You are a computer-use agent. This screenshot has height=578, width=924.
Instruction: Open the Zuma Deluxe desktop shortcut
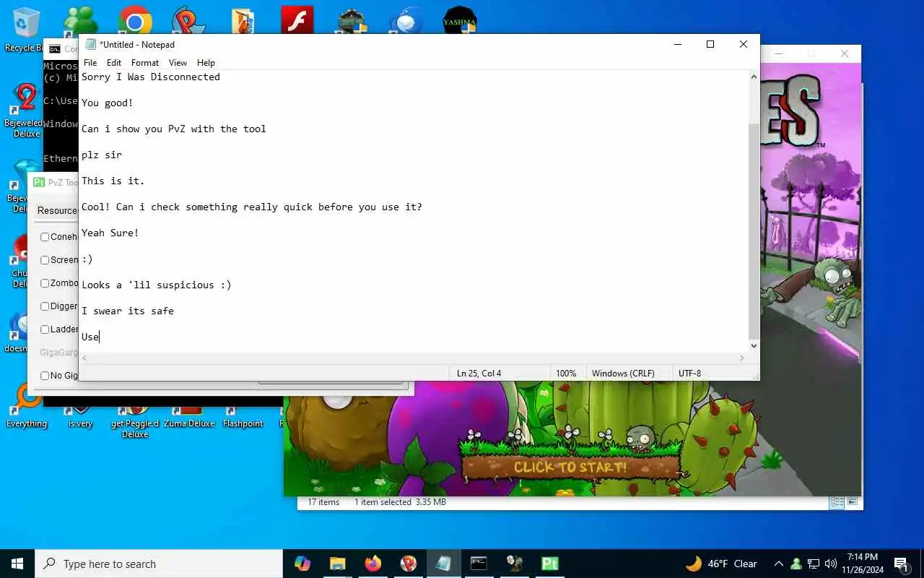tap(189, 418)
